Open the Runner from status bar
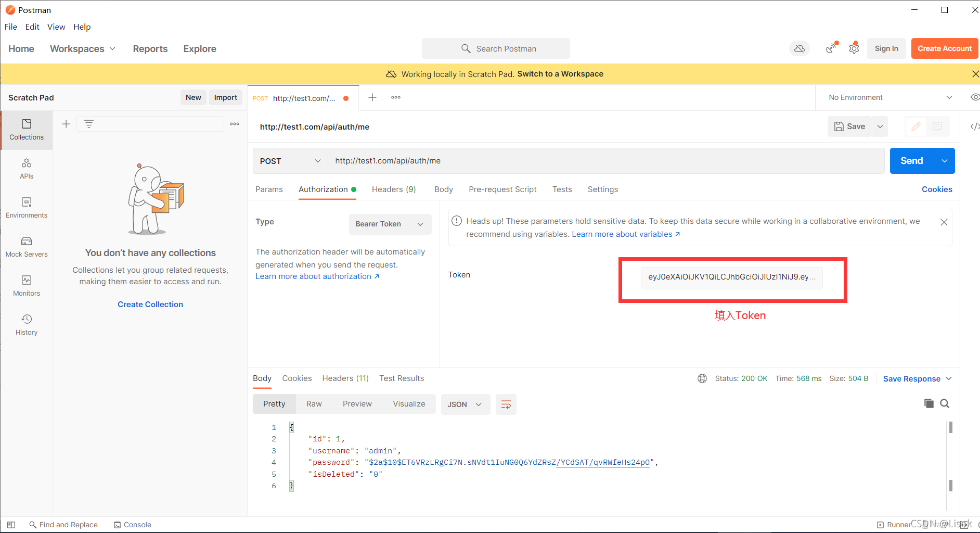The image size is (980, 533). (894, 525)
